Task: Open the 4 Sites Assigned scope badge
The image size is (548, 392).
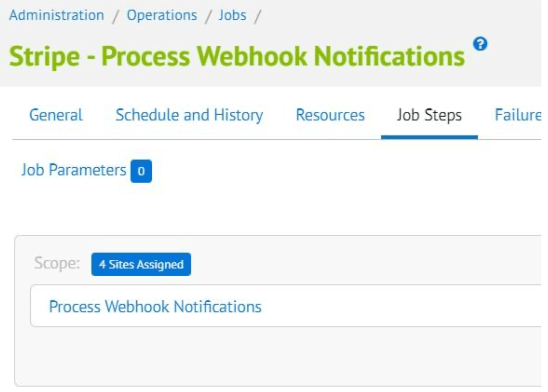Action: pyautogui.click(x=141, y=265)
